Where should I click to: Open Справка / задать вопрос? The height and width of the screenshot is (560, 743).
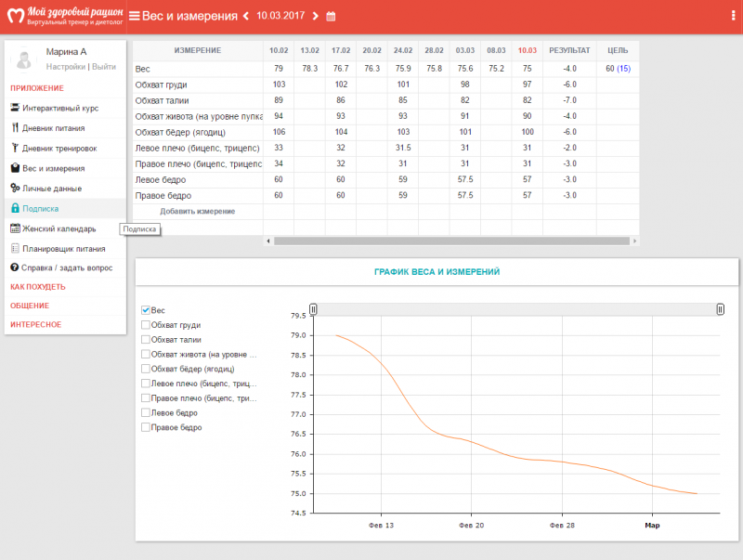(65, 267)
